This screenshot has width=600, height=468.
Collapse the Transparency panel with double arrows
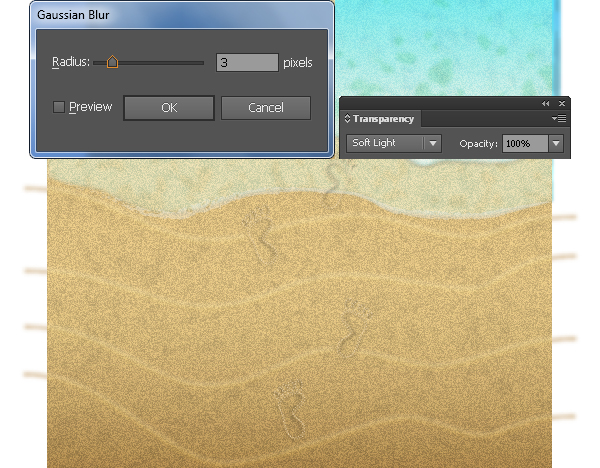546,104
